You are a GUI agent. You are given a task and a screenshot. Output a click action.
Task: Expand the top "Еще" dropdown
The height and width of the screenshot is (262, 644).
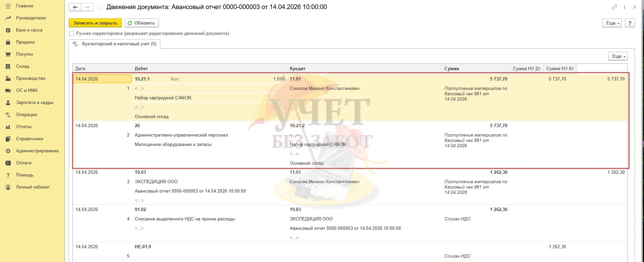(x=612, y=23)
